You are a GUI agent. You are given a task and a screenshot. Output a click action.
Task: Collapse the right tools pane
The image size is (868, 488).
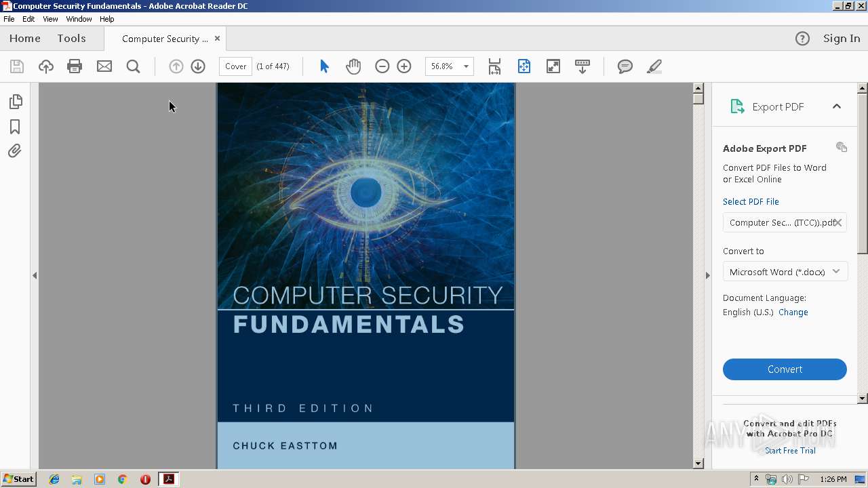707,275
